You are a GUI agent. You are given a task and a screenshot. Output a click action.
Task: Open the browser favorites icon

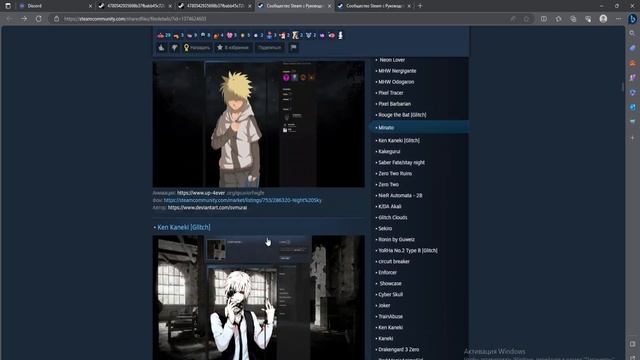click(x=558, y=19)
